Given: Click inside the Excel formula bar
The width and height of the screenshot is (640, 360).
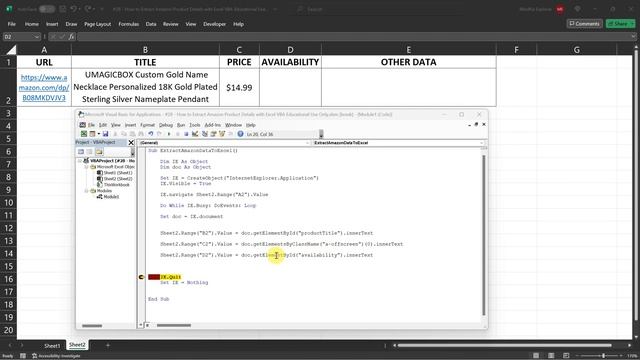Looking at the screenshot, I should 355,37.
